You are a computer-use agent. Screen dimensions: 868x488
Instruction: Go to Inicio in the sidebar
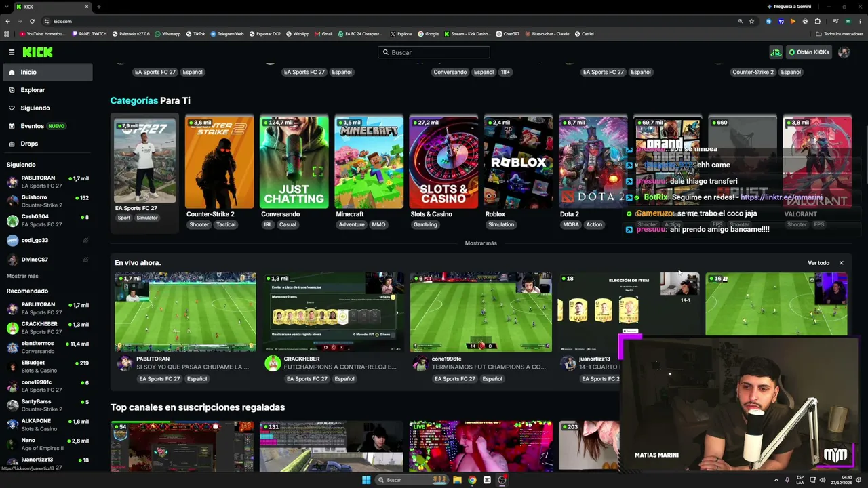[x=46, y=72]
